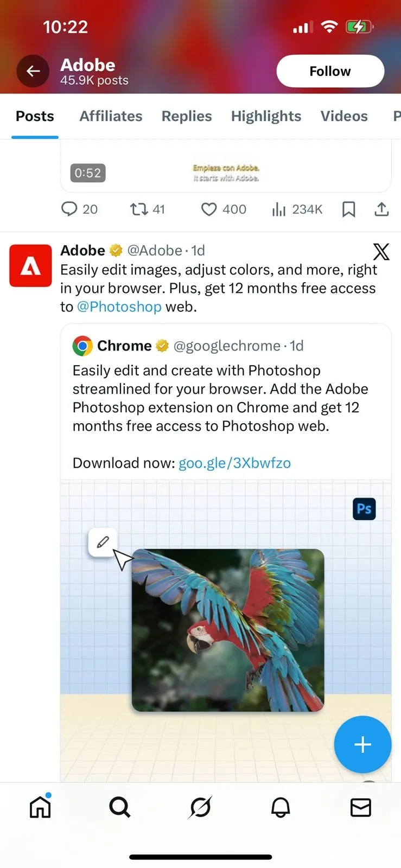Screen dimensions: 401x868
Task: Open the Notifications bell
Action: 281,807
